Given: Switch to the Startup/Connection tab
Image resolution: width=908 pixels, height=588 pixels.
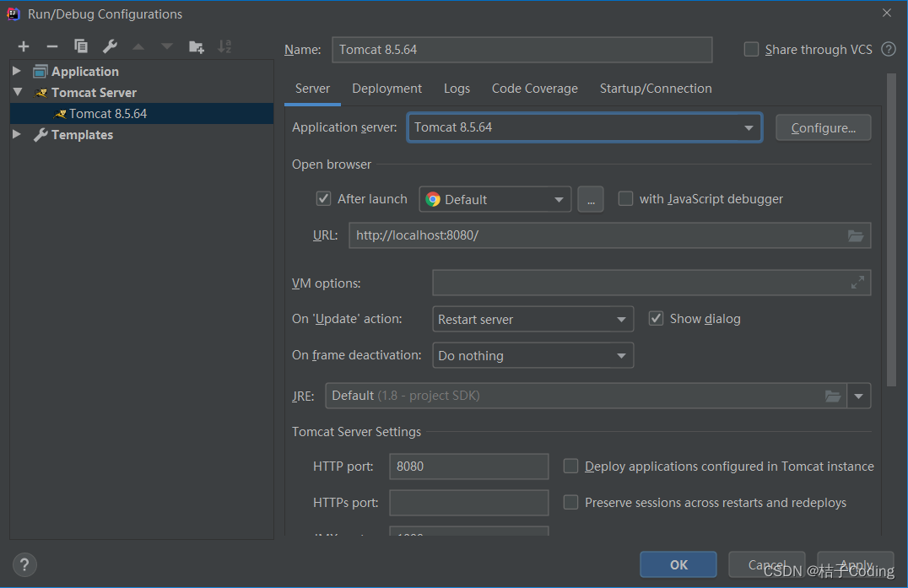Looking at the screenshot, I should pos(656,89).
